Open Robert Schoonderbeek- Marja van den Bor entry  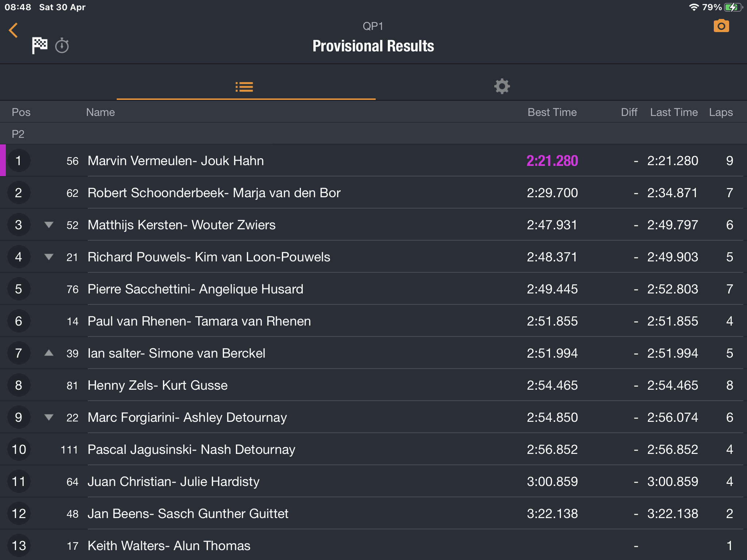373,192
